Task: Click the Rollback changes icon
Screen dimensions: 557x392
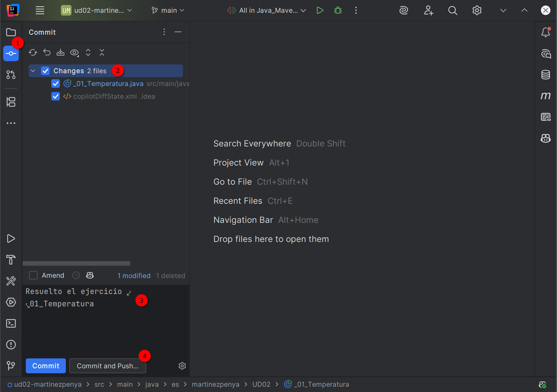Action: pyautogui.click(x=47, y=52)
